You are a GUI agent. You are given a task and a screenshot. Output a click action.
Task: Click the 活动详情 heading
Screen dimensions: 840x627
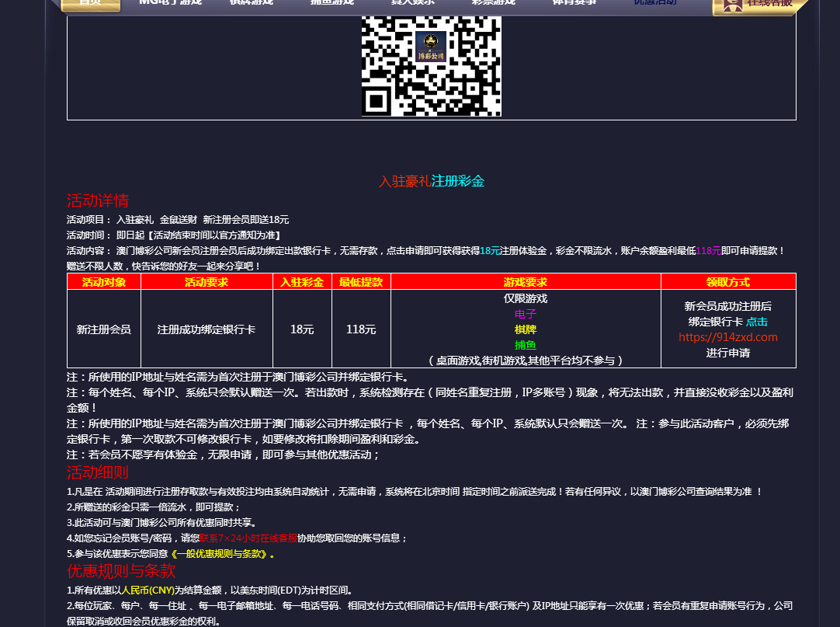click(98, 200)
